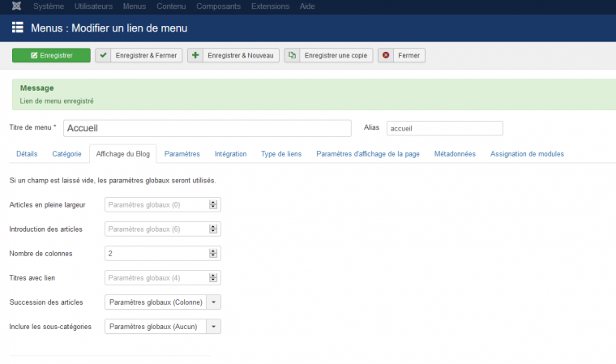Image resolution: width=616 pixels, height=364 pixels.
Task: Click the 'Articles en pleine largeur' label
Action: 47,205
